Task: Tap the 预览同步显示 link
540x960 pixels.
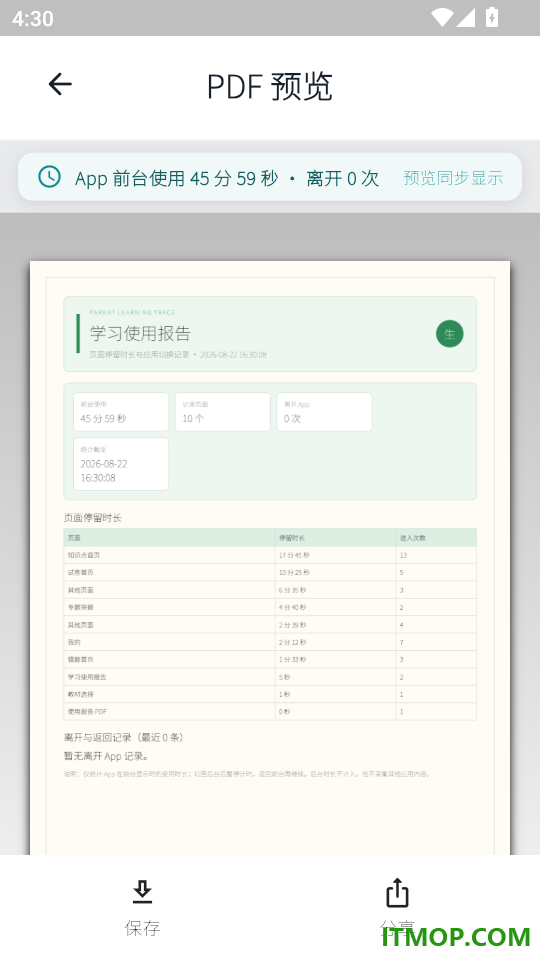Action: pyautogui.click(x=453, y=178)
